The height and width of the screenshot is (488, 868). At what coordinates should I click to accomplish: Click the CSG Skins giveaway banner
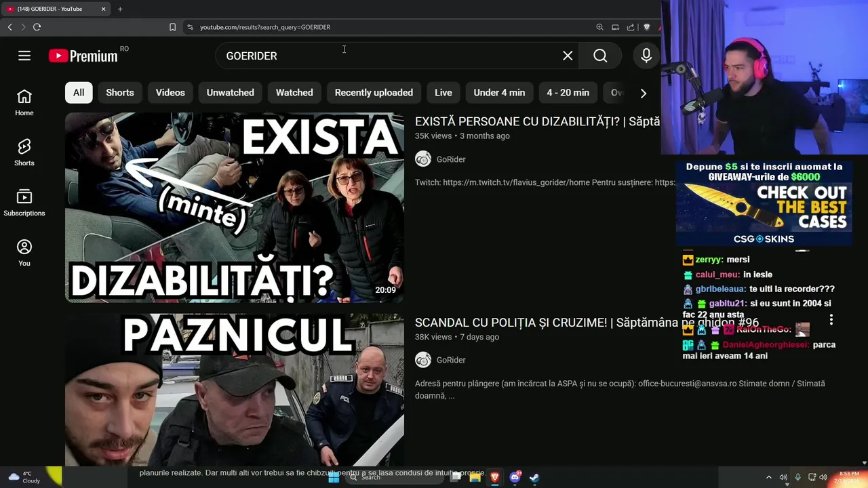click(764, 203)
